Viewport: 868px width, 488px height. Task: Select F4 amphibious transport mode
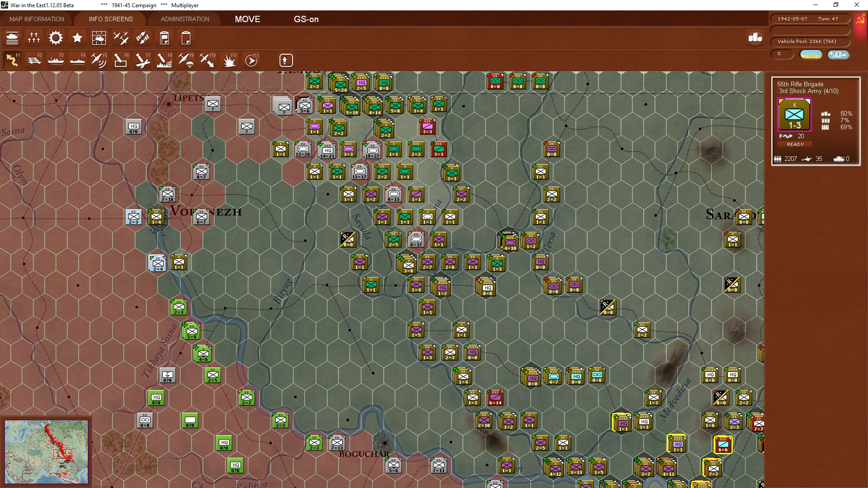(x=77, y=60)
